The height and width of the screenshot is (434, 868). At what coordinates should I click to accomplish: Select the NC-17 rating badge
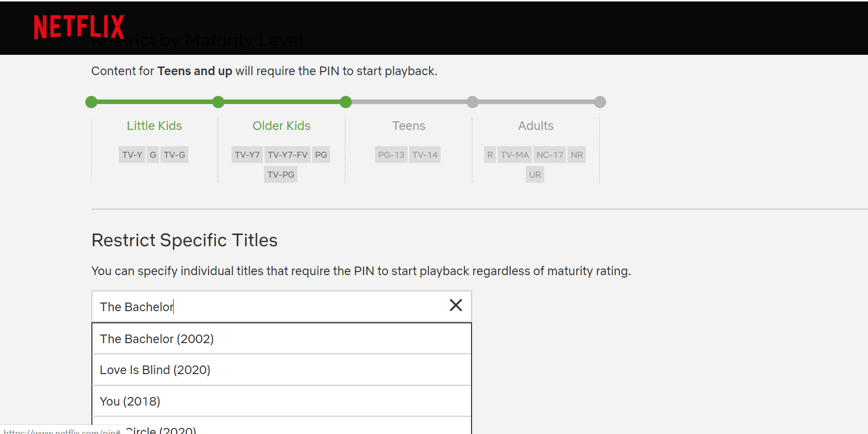[549, 154]
